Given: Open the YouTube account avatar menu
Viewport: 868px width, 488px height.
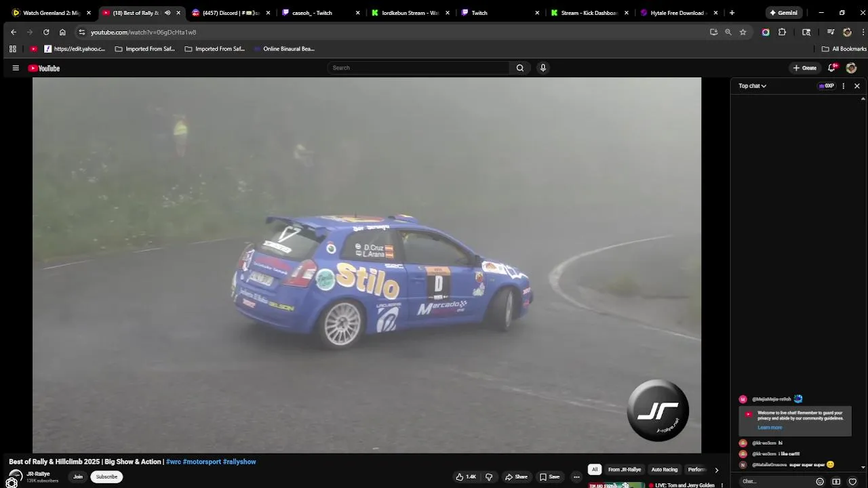Looking at the screenshot, I should [x=851, y=68].
